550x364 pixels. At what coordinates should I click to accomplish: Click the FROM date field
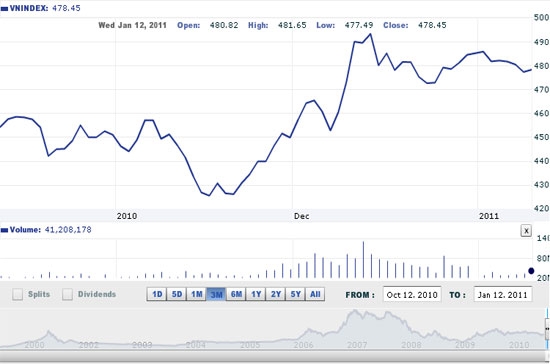(x=412, y=295)
